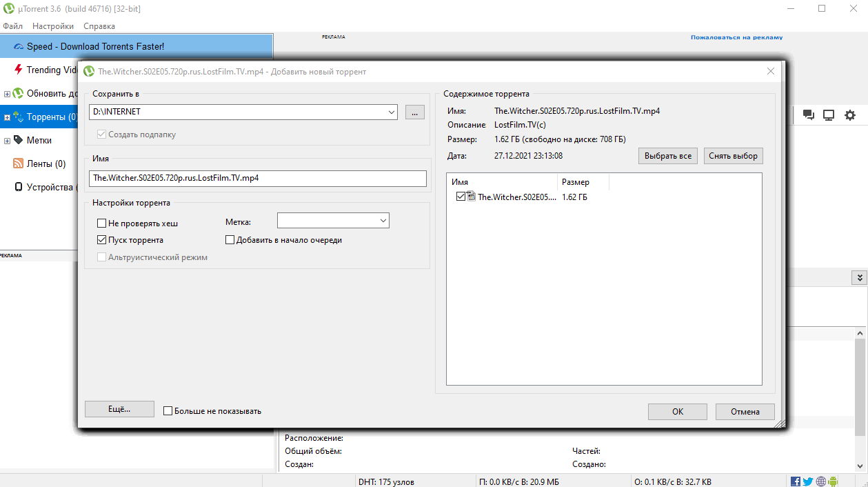The image size is (868, 487).
Task: Expand the Обновить tree node
Action: click(7, 93)
